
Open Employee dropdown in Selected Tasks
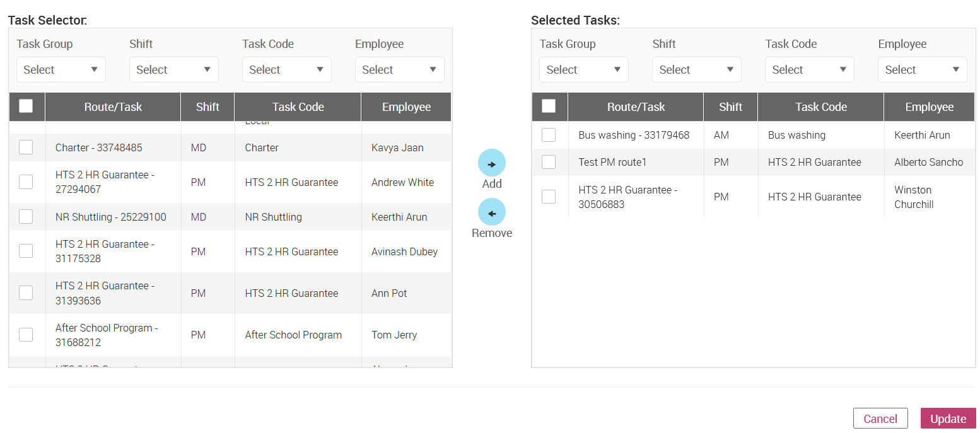(x=922, y=70)
